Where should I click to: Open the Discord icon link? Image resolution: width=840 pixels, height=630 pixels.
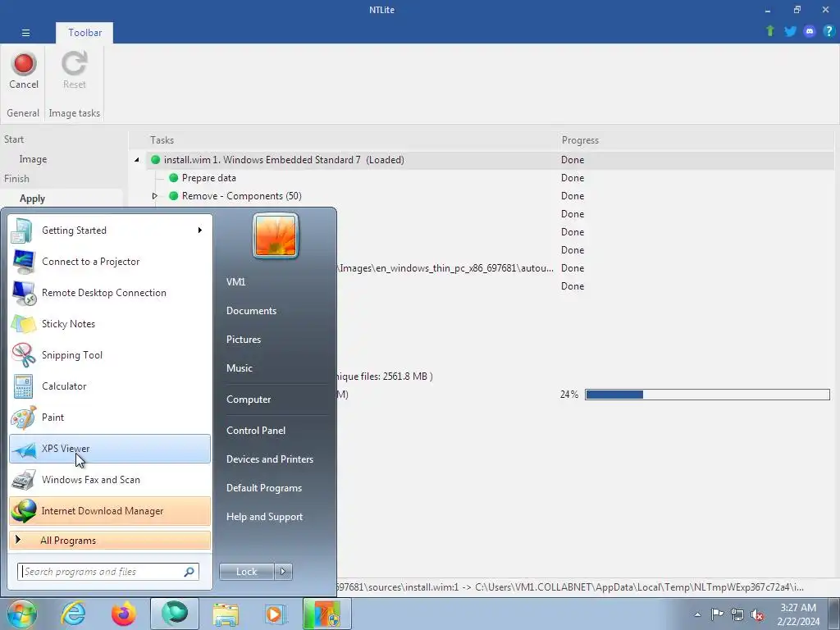coord(810,31)
